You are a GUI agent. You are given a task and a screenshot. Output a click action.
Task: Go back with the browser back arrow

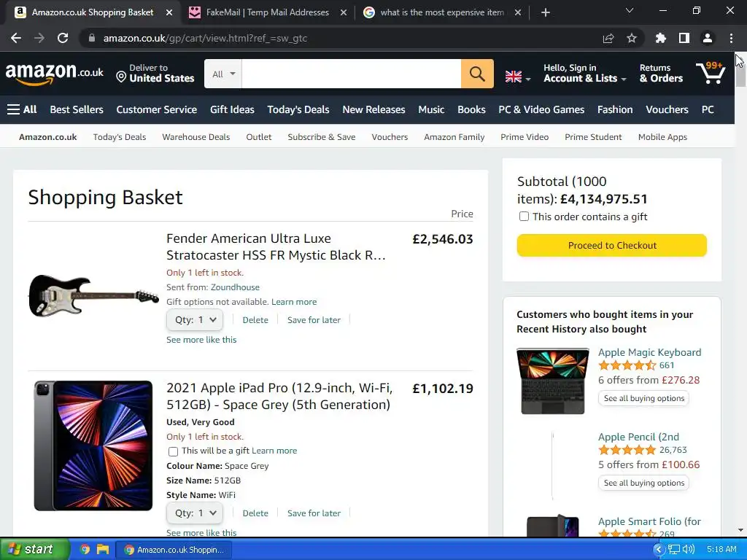point(16,38)
